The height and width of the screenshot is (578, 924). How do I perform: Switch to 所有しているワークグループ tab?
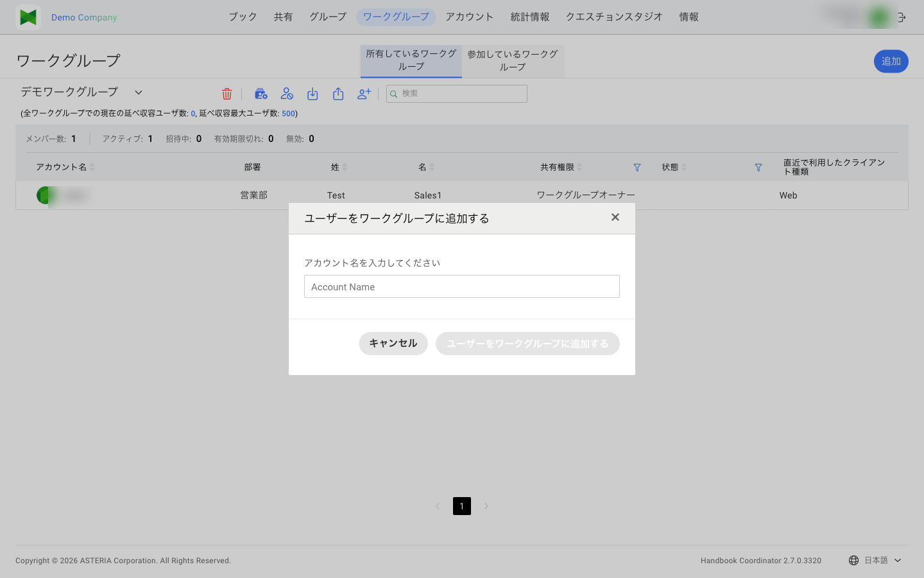411,60
